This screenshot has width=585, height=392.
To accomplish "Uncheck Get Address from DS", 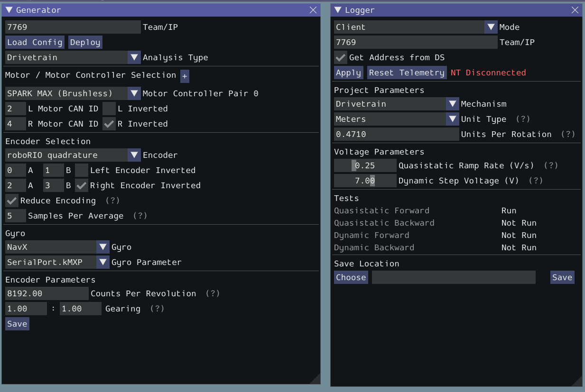I will [341, 57].
